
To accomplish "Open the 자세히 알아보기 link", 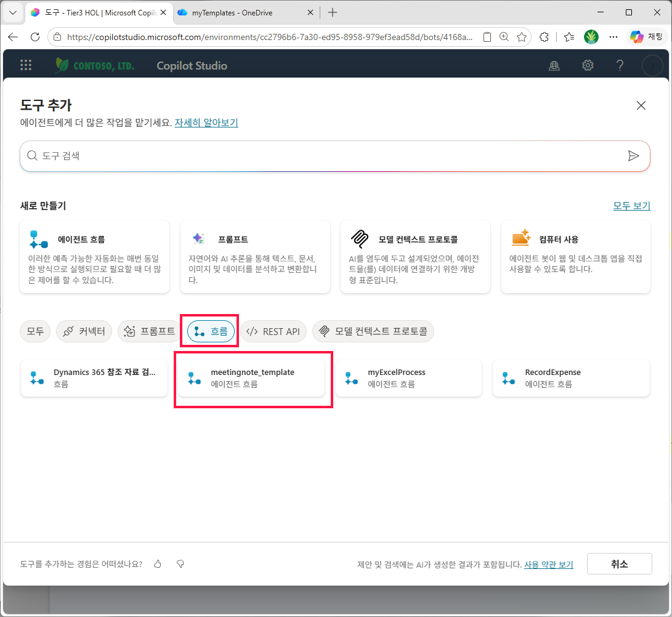I will pos(206,123).
